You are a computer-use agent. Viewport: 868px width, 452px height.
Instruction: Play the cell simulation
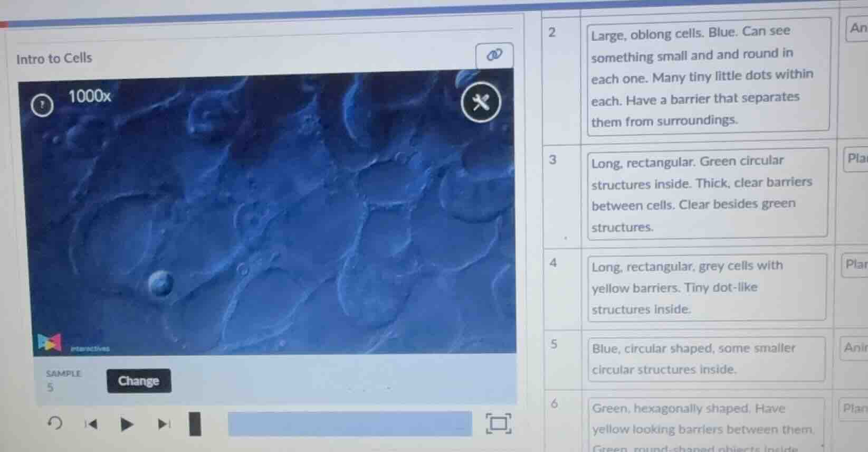[x=127, y=424]
